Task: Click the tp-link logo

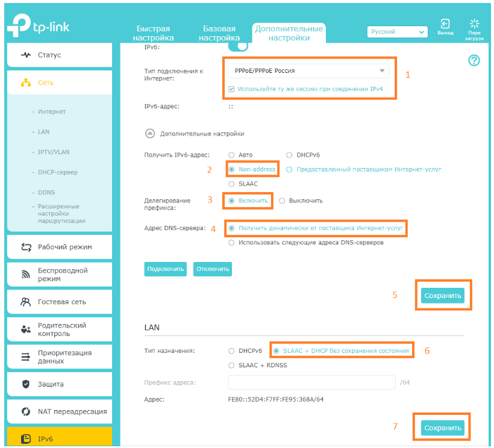Action: click(x=38, y=25)
